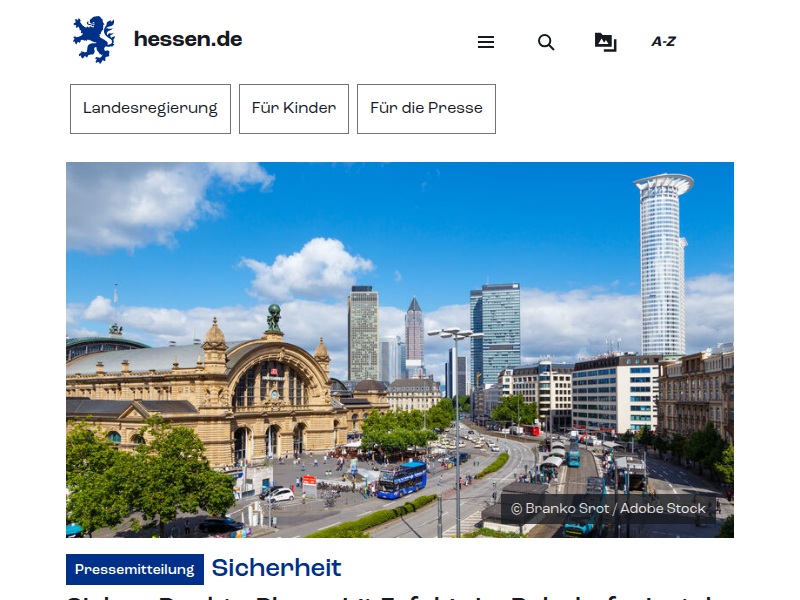Follow the Sicherheit topic link

(x=276, y=569)
